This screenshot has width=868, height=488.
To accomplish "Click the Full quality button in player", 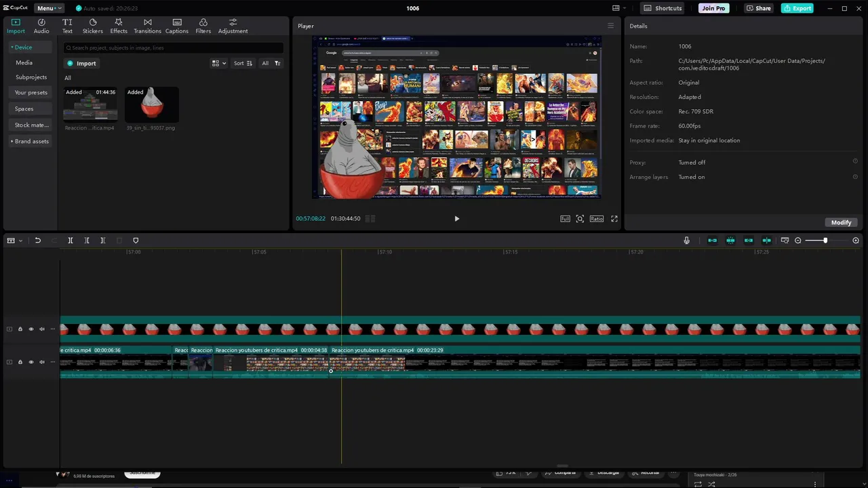I will pos(565,219).
